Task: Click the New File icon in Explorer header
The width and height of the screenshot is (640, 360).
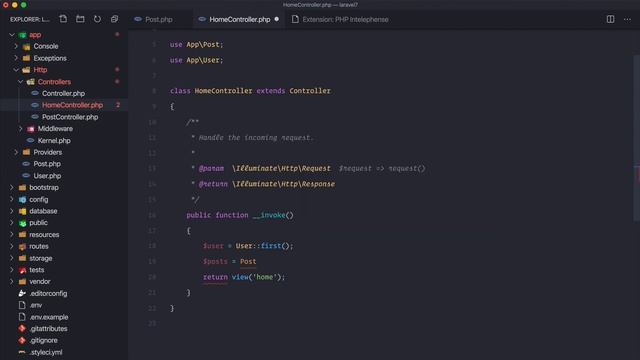Action: click(63, 19)
